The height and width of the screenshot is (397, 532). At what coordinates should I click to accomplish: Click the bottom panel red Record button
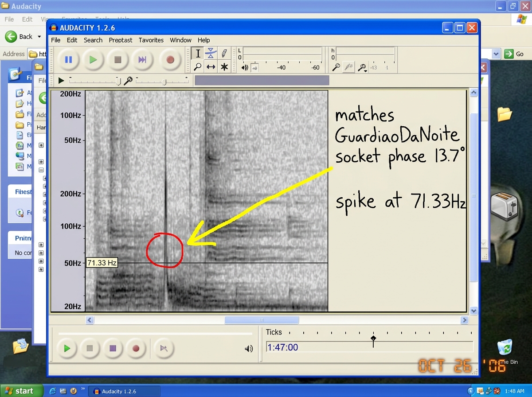(136, 348)
